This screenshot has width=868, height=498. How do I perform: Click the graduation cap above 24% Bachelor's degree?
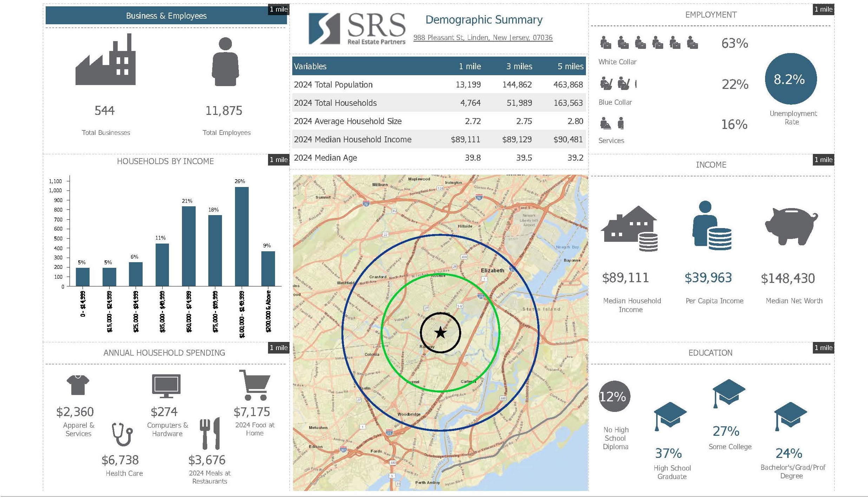pos(790,417)
